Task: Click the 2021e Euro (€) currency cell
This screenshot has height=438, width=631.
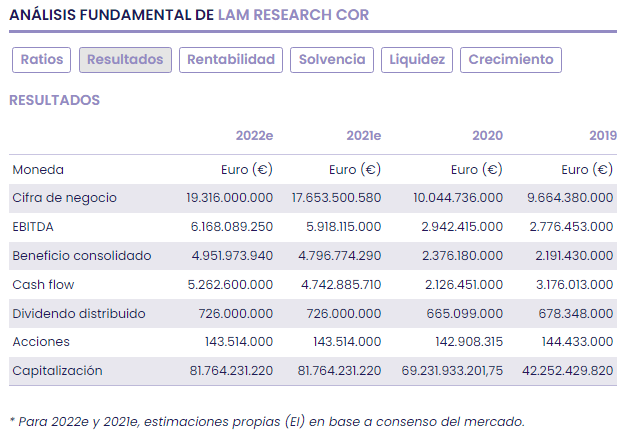Action: pos(355,169)
